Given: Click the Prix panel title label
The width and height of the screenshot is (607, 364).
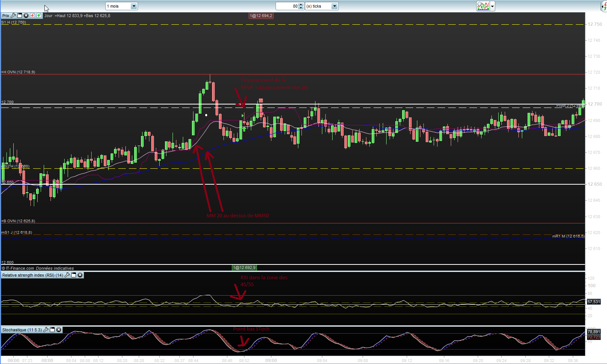Looking at the screenshot, I should 6,16.
